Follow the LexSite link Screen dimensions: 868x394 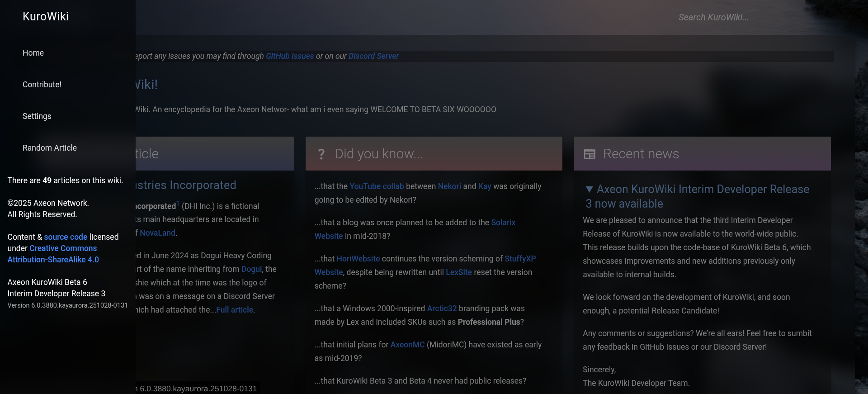pyautogui.click(x=459, y=272)
